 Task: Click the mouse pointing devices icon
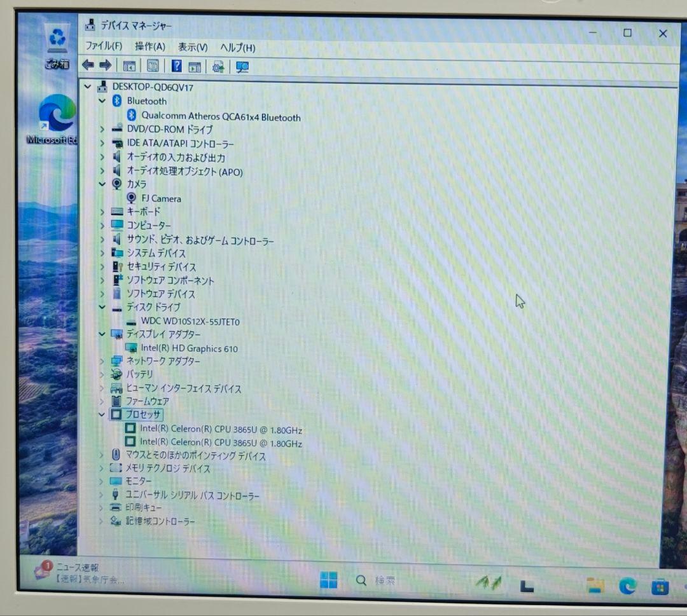[x=116, y=455]
